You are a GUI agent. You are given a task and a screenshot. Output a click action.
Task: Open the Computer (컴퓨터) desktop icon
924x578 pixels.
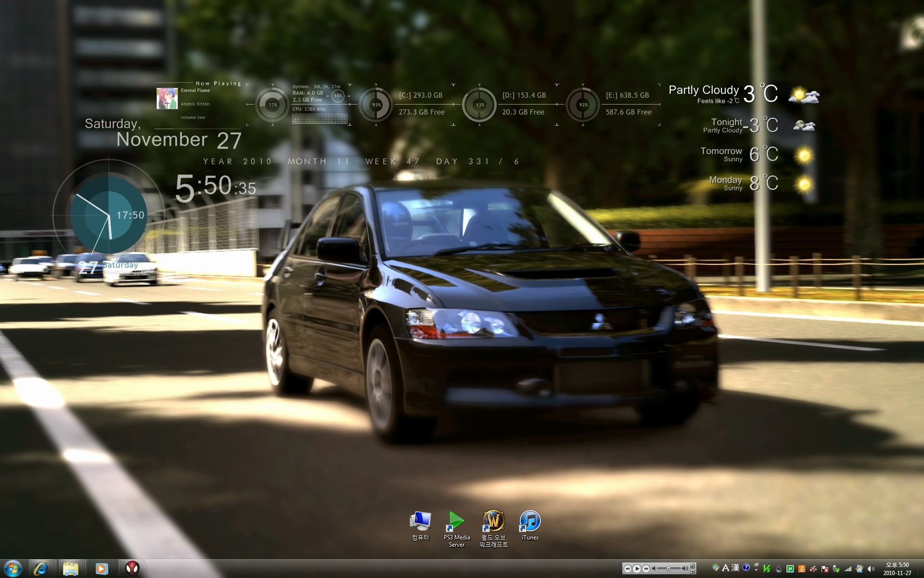pyautogui.click(x=420, y=522)
